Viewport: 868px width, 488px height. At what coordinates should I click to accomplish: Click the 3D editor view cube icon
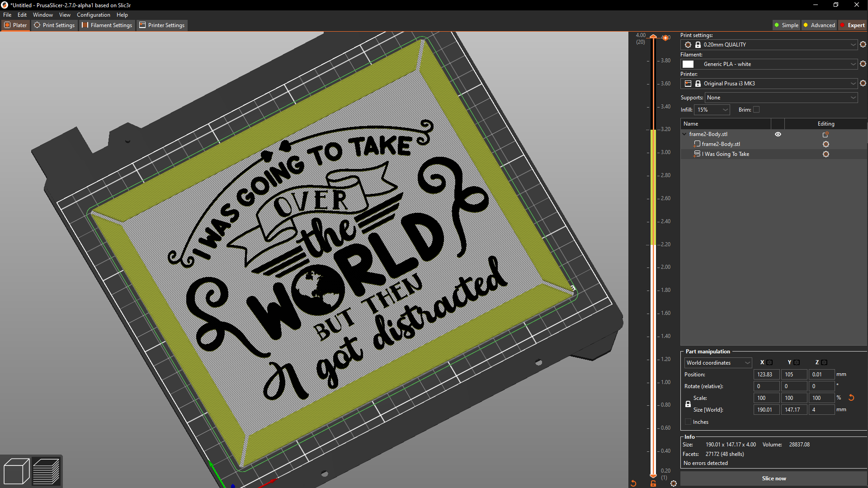tap(16, 470)
